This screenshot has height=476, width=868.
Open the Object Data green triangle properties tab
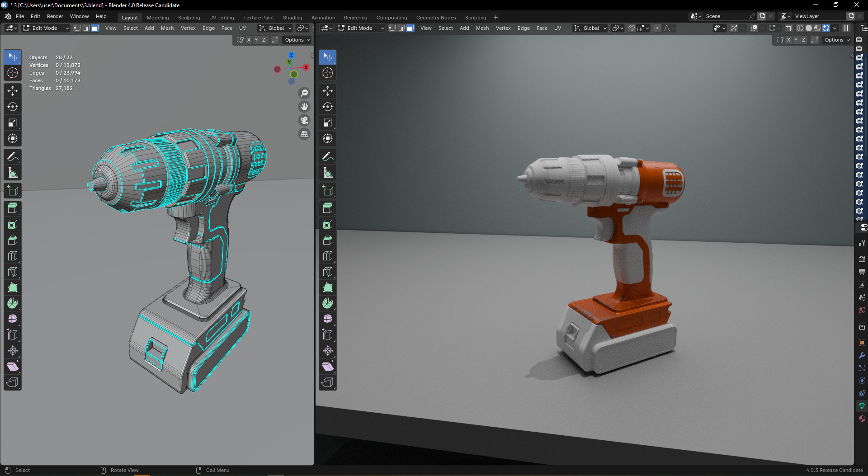pyautogui.click(x=862, y=406)
